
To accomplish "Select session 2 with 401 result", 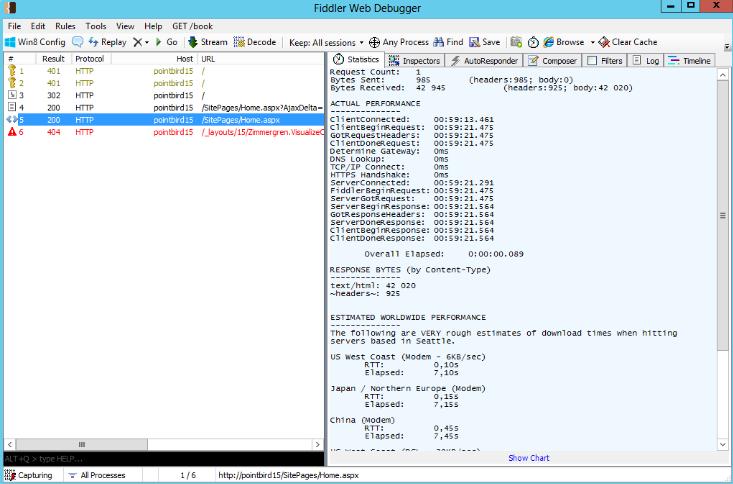I will pos(164,83).
